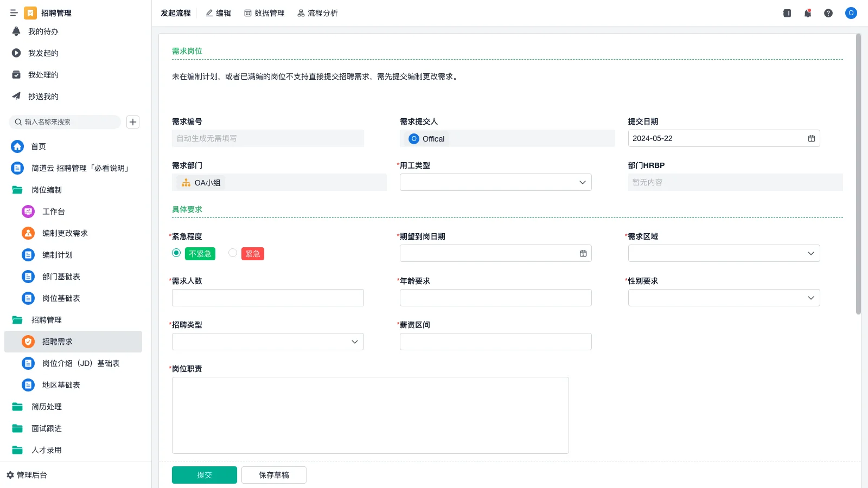The image size is (868, 488).
Task: Click inside the 需求人数 input field
Action: tap(267, 297)
